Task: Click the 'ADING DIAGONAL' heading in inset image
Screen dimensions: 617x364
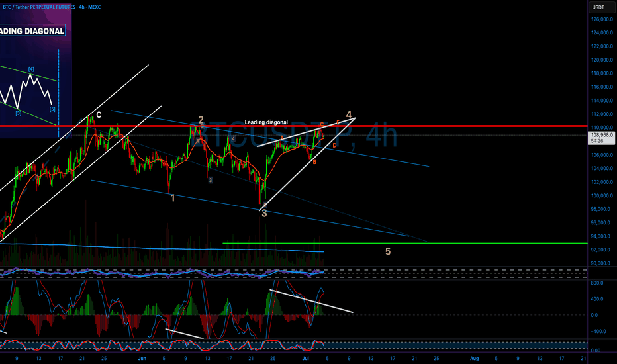Action: pos(32,31)
